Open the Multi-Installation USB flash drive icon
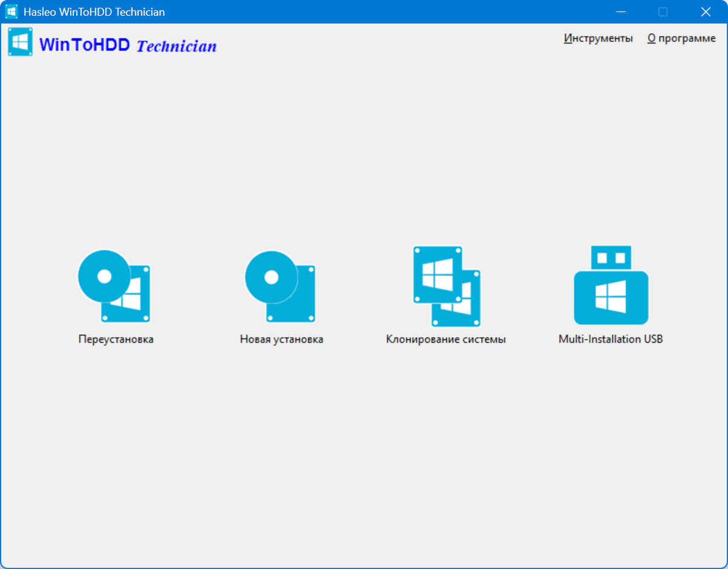This screenshot has height=569, width=728. coord(611,285)
